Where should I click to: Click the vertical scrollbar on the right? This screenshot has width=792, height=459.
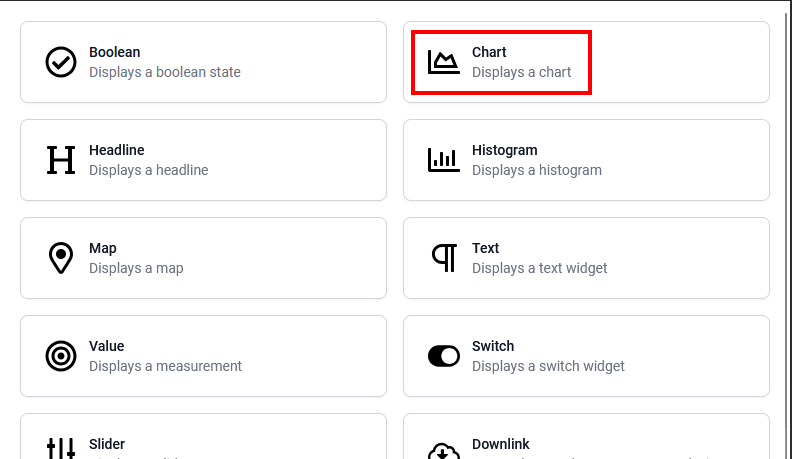(x=786, y=232)
